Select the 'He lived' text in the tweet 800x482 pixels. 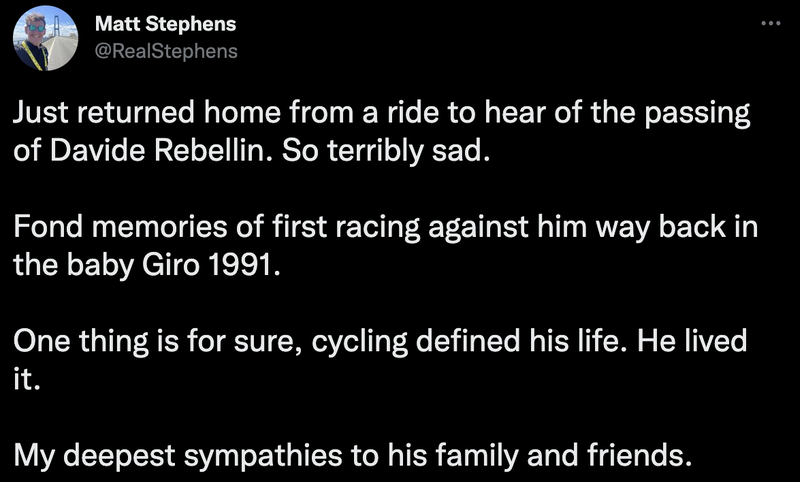tap(692, 341)
